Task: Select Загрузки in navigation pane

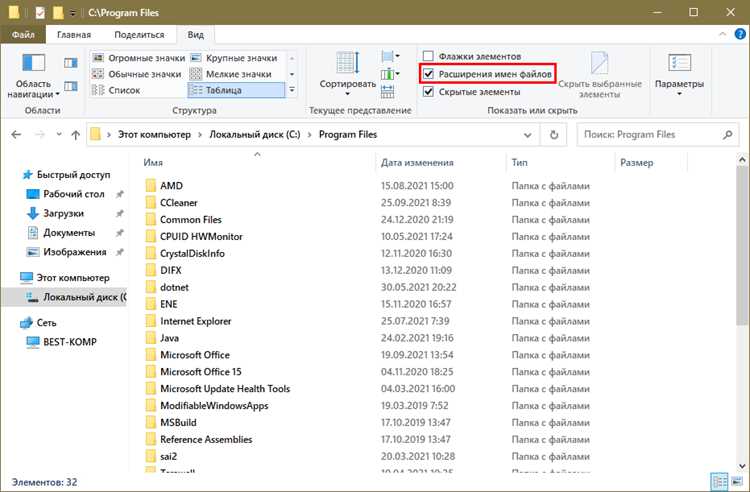Action: pos(55,213)
